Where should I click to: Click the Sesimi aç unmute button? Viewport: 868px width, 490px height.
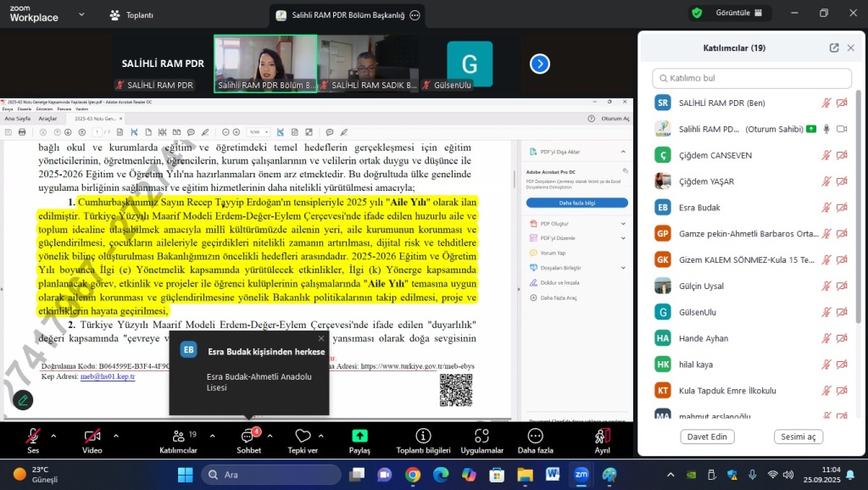(x=798, y=437)
